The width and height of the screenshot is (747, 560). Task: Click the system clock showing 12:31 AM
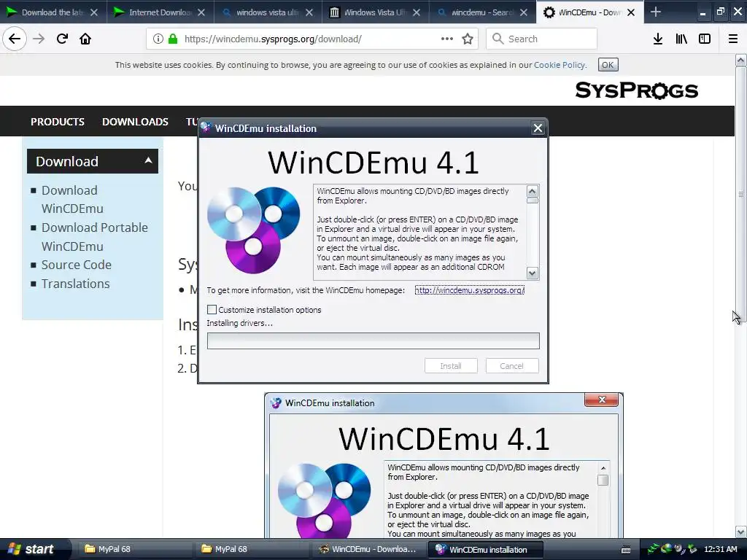click(720, 549)
